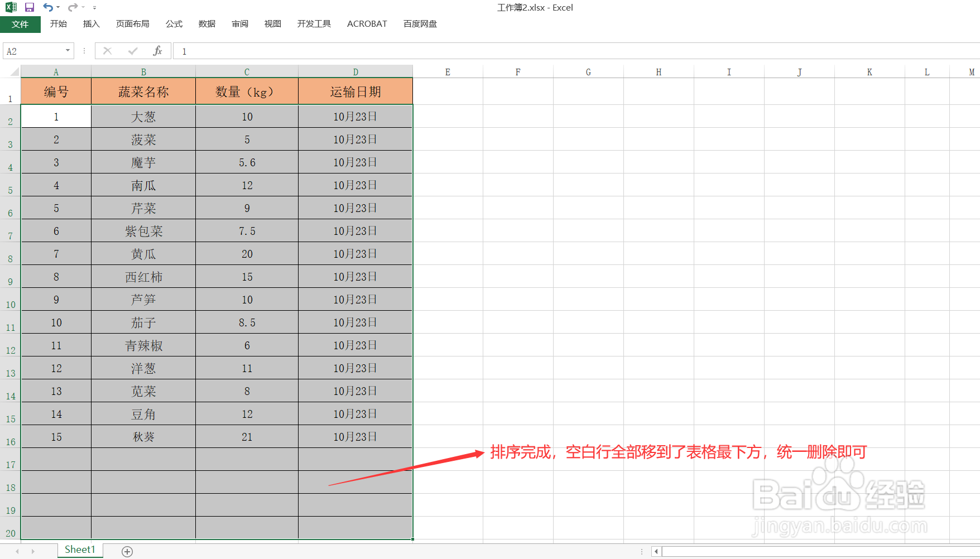Click the Save icon in quick access toolbar

[x=30, y=7]
